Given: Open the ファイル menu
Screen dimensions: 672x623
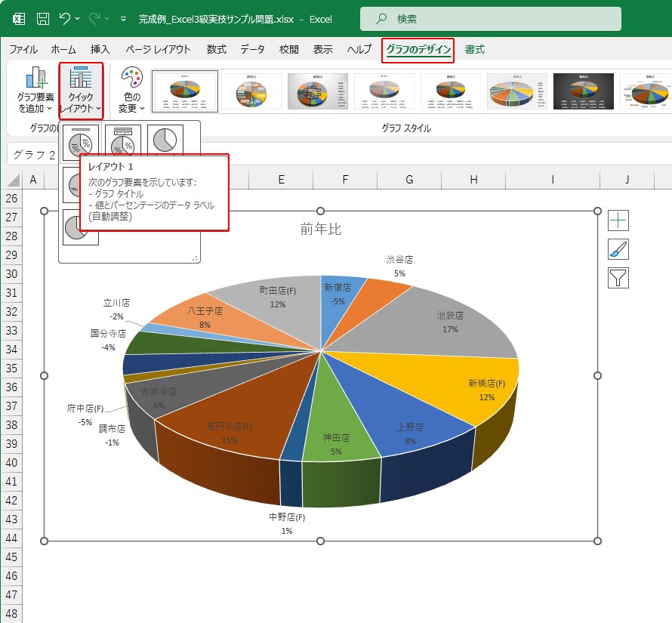Looking at the screenshot, I should (x=23, y=50).
